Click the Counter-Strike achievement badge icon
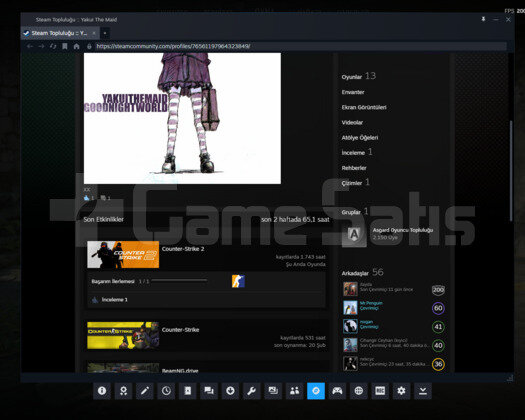This screenshot has height=420, width=525. pyautogui.click(x=238, y=281)
